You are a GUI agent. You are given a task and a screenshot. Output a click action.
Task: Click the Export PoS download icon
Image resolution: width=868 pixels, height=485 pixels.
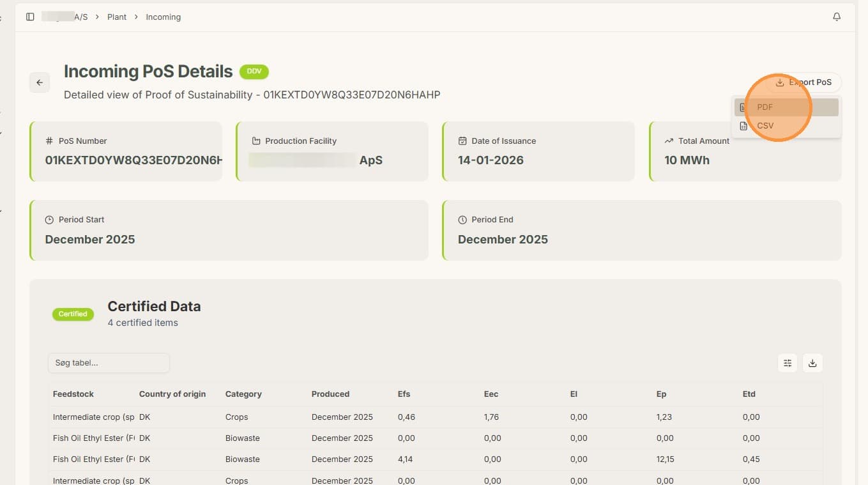click(x=780, y=82)
